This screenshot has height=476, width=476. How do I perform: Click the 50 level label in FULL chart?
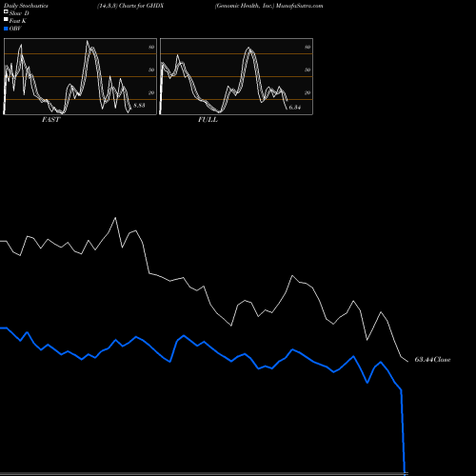coord(307,69)
